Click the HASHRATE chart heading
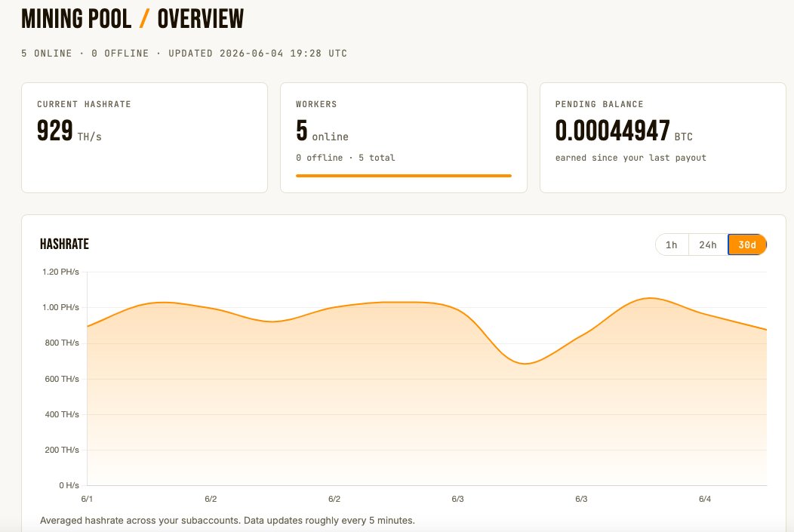 pos(64,244)
